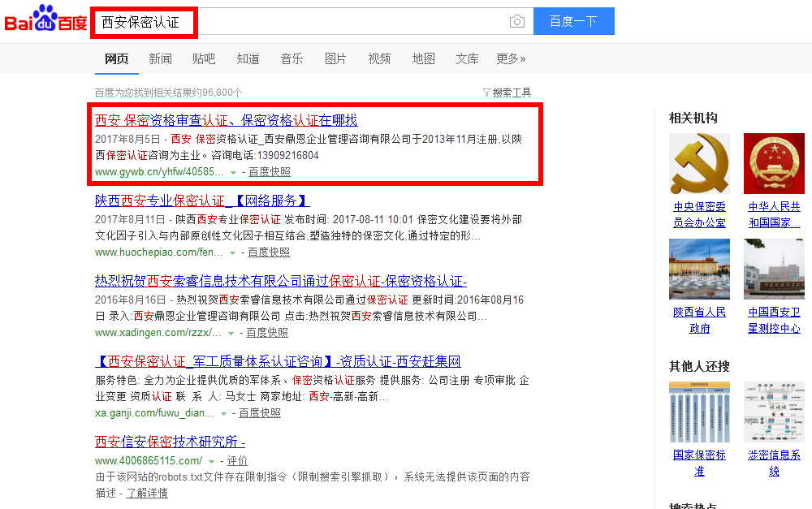Expand dropdown arrow beside www.huochepiao.com URL
The image size is (812, 509).
point(232,252)
